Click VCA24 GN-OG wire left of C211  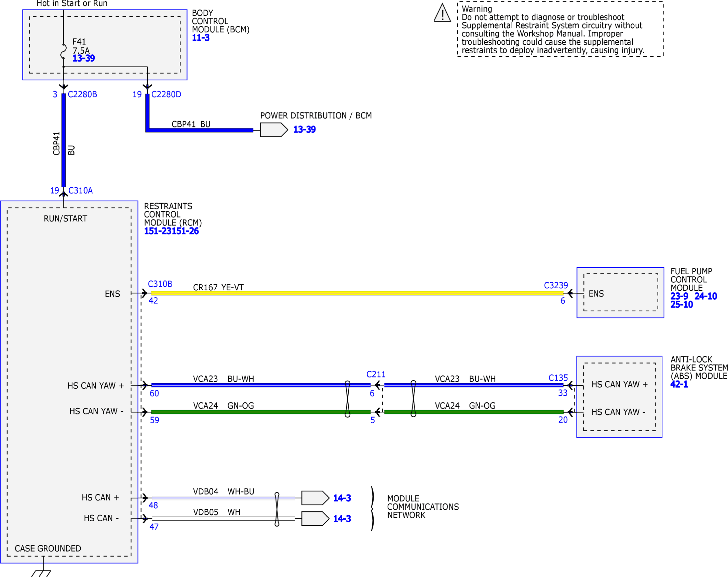(261, 412)
